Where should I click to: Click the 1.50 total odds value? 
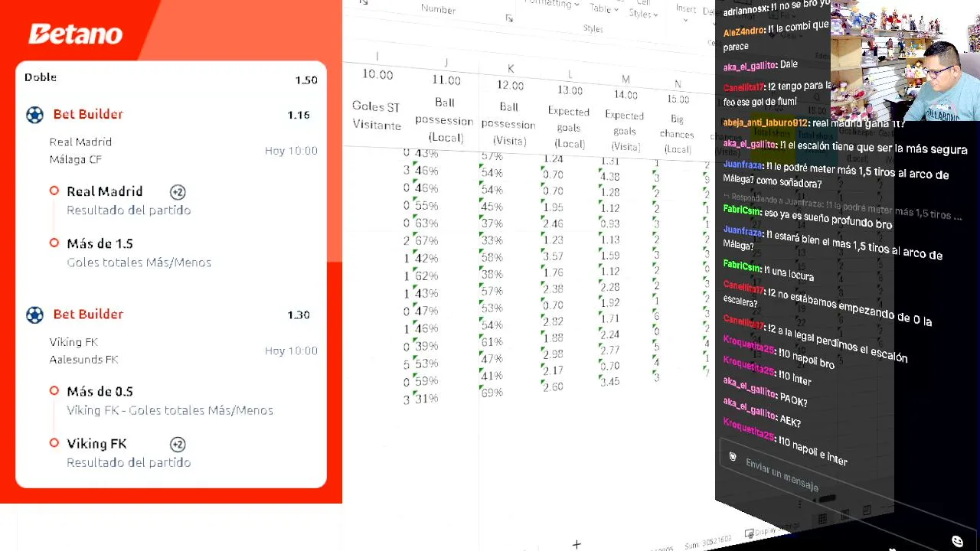click(306, 80)
